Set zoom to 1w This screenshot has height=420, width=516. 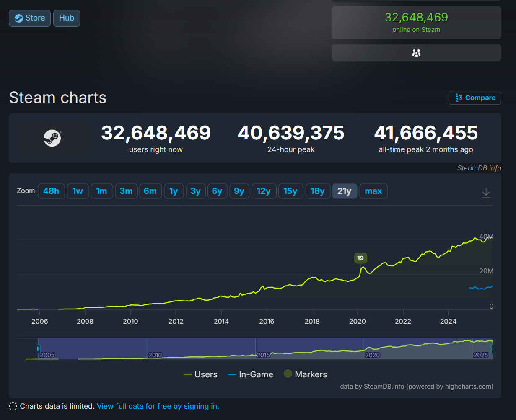coord(78,191)
